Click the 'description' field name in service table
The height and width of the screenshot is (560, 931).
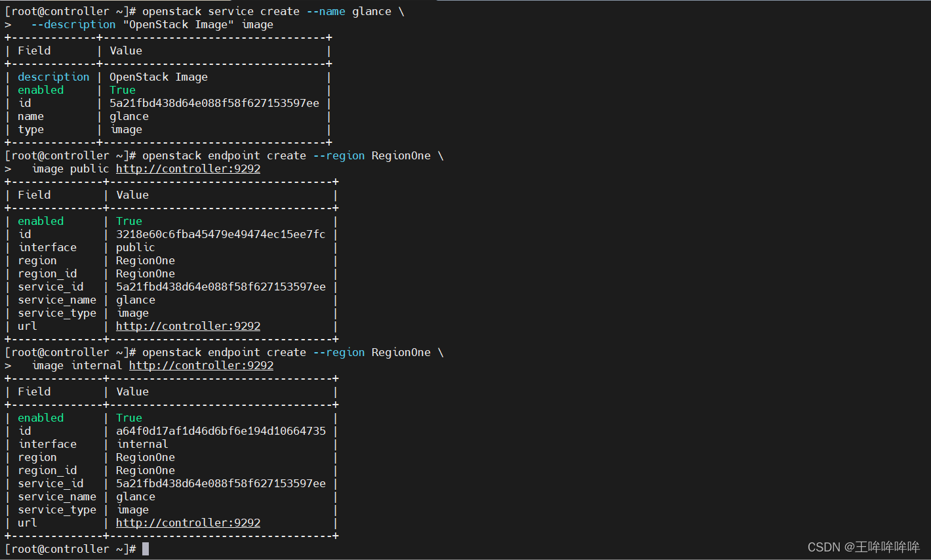point(54,77)
